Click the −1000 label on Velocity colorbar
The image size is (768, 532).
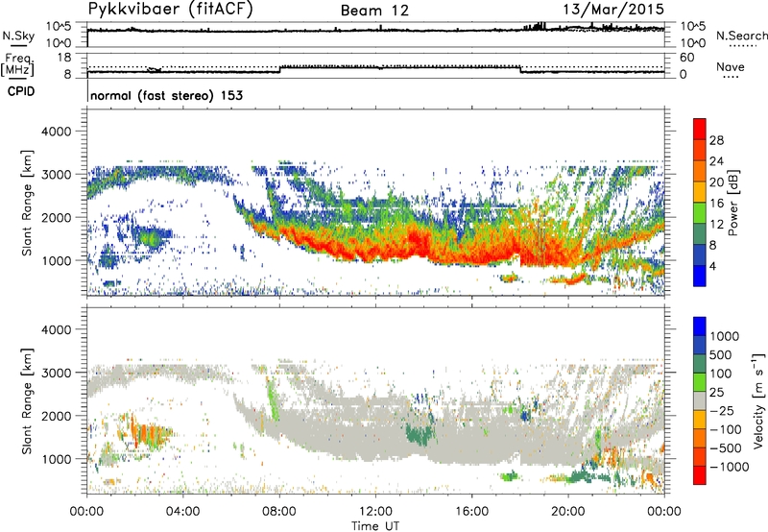pyautogui.click(x=730, y=467)
